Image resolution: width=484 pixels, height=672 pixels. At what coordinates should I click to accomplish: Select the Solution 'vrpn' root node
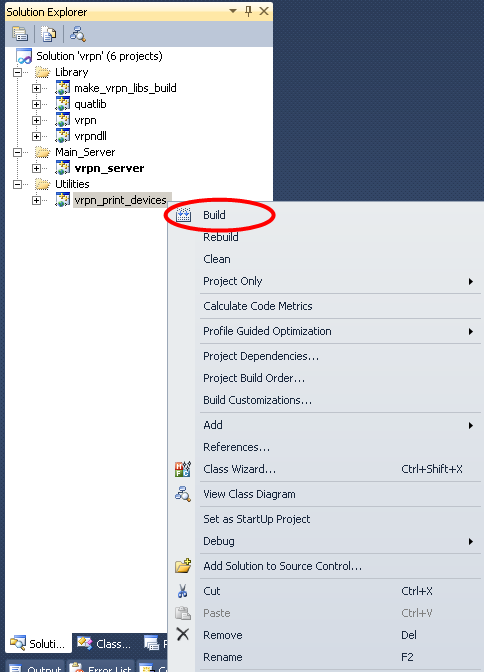tap(99, 56)
